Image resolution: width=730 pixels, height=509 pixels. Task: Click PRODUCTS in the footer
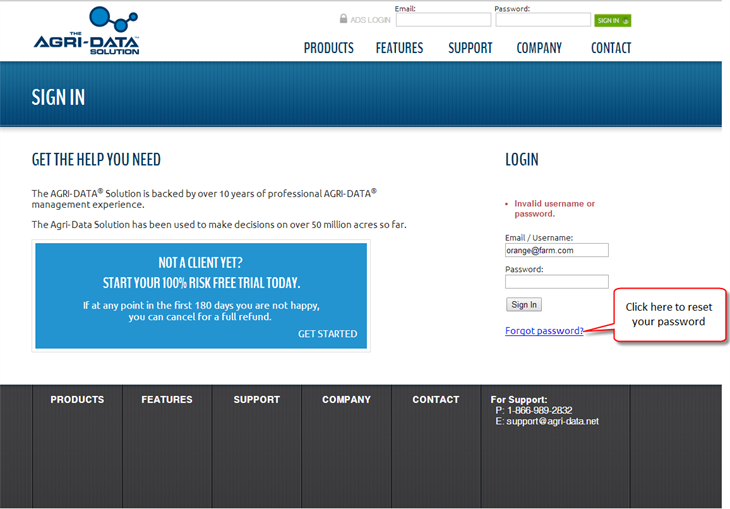(x=77, y=400)
